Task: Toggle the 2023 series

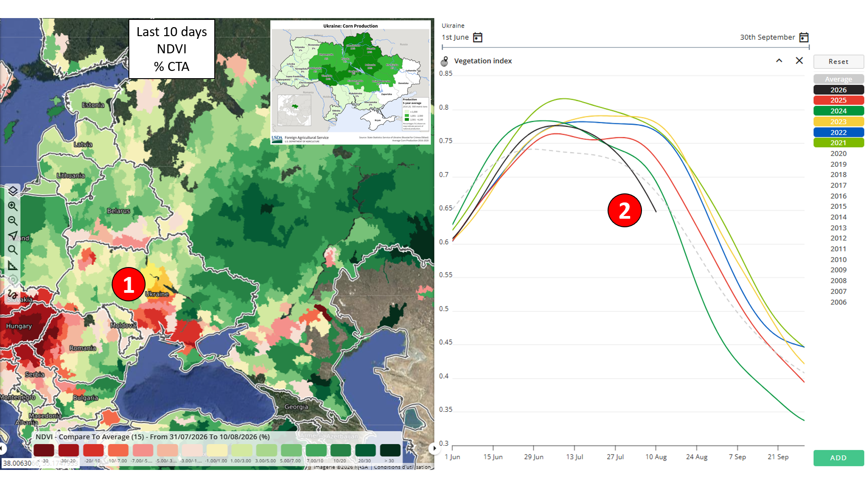Action: tap(839, 122)
